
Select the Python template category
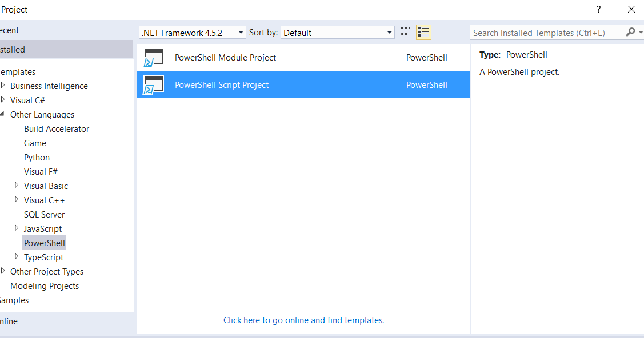click(x=37, y=157)
